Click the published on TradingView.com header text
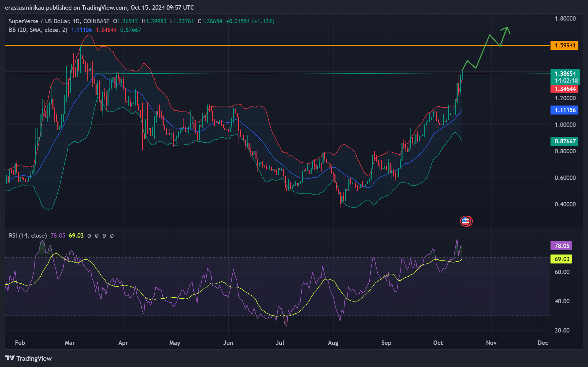This screenshot has height=367, width=588. tap(100, 7)
